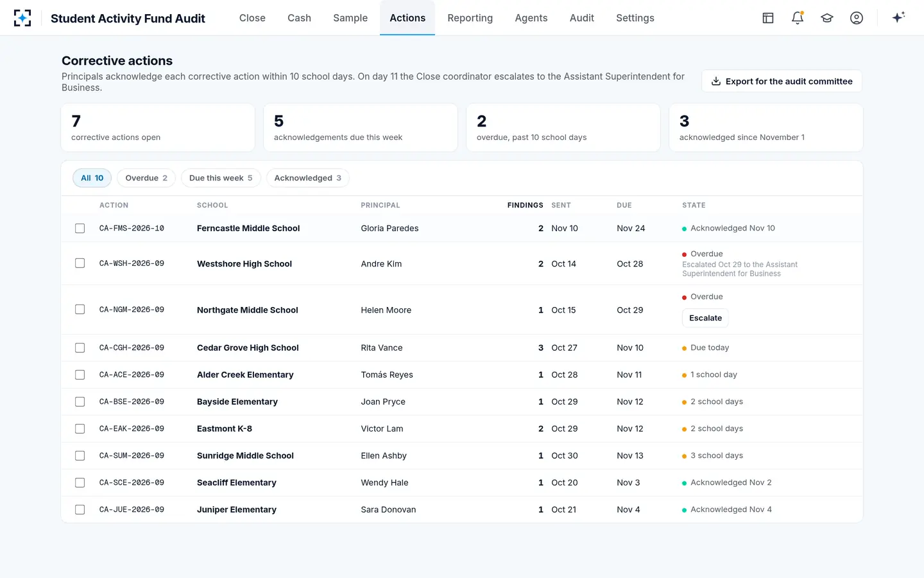Open the notifications bell
Viewport: 924px width, 578px height.
click(798, 18)
